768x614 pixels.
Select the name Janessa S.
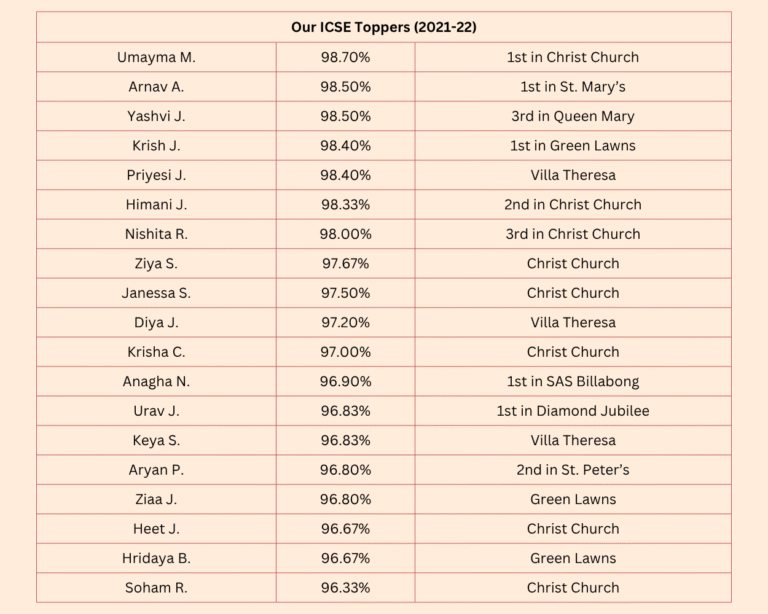coord(156,293)
